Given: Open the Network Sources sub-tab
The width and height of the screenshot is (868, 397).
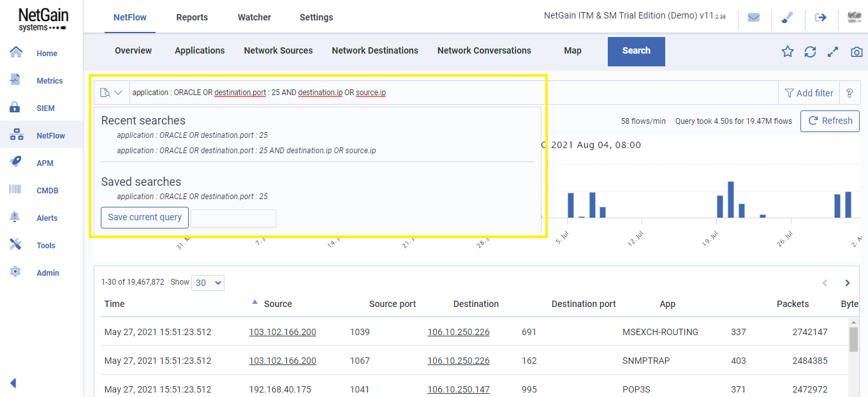Looking at the screenshot, I should pos(278,50).
